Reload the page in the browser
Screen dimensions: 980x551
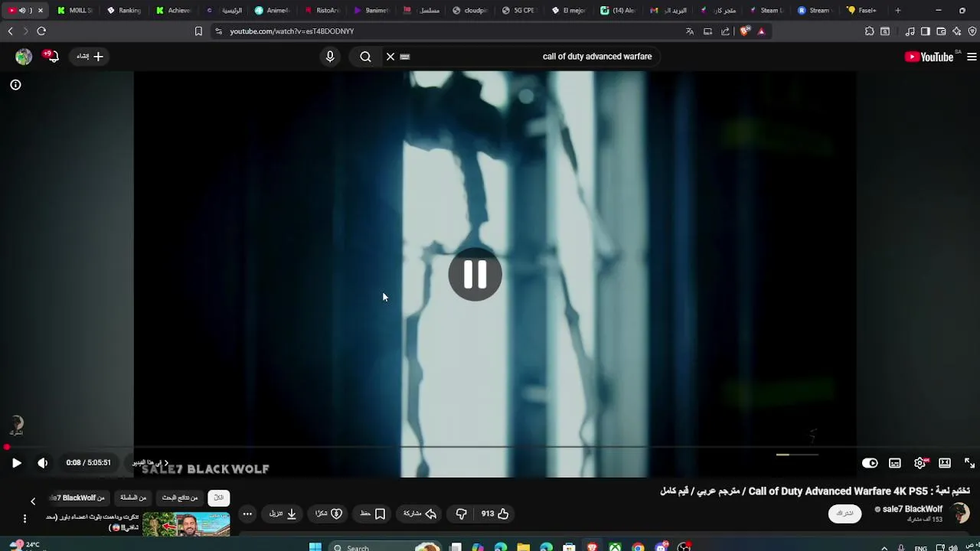(41, 31)
